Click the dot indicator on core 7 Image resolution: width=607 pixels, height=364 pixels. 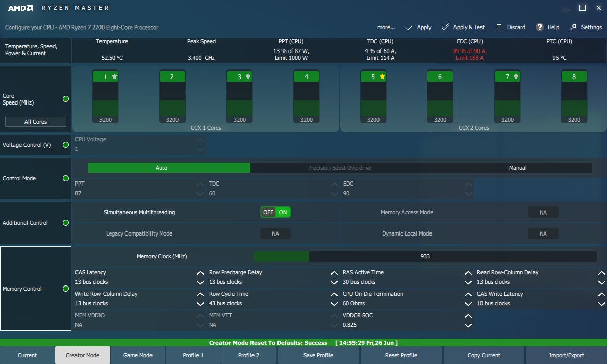pos(516,76)
